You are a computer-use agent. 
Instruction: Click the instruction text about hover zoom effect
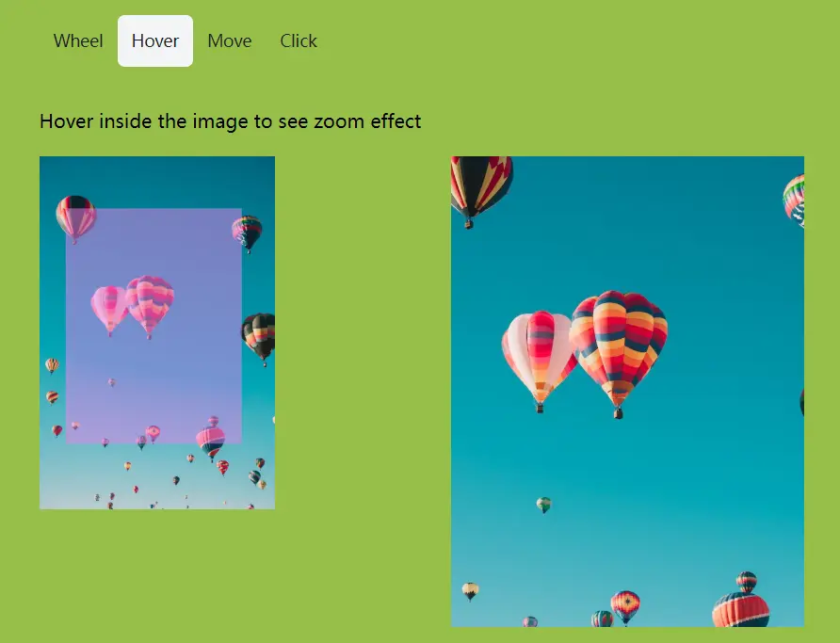click(x=229, y=121)
